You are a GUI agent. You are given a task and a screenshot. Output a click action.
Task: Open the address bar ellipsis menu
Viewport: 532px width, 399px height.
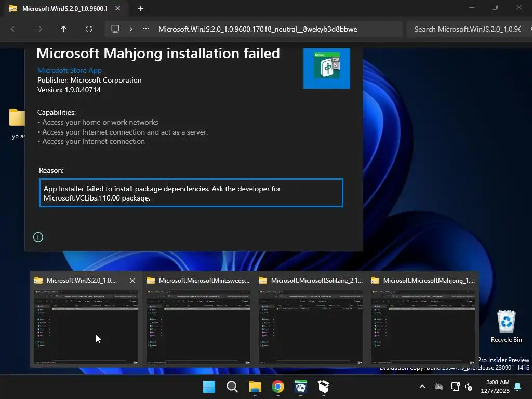(145, 29)
